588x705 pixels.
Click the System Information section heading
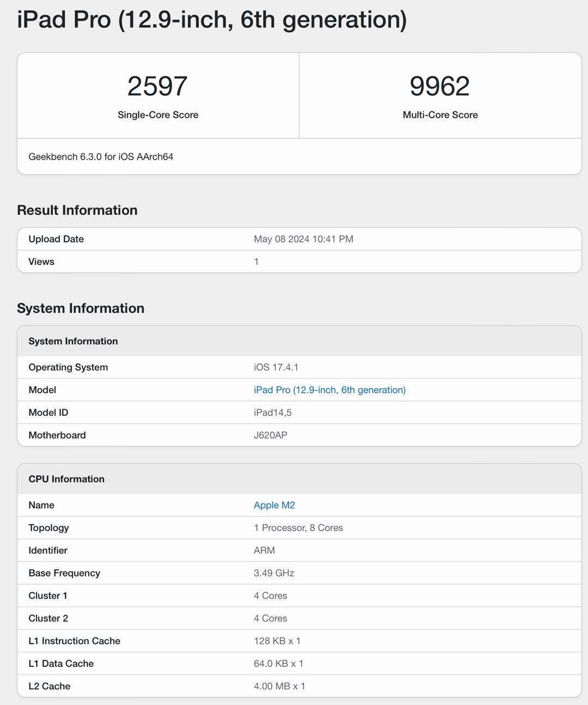click(x=81, y=308)
